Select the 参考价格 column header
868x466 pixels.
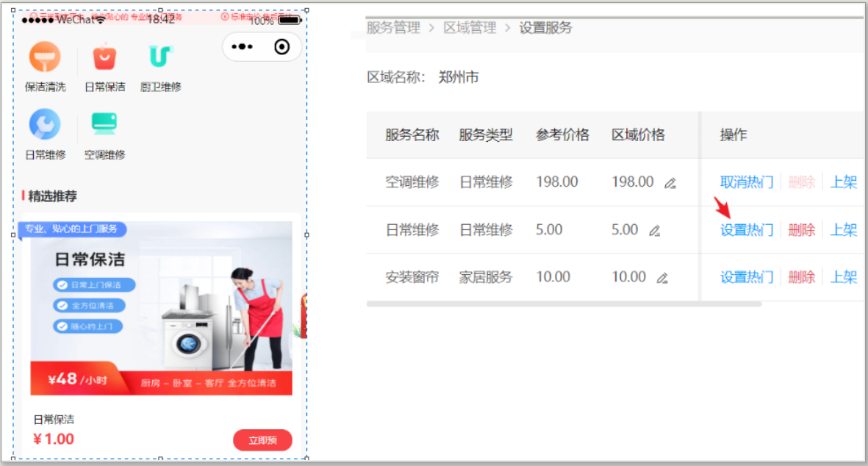(562, 135)
